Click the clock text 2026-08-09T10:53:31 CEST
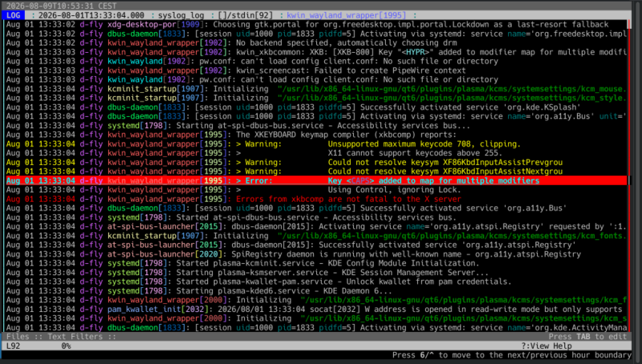The image size is (642, 364). coord(62,6)
